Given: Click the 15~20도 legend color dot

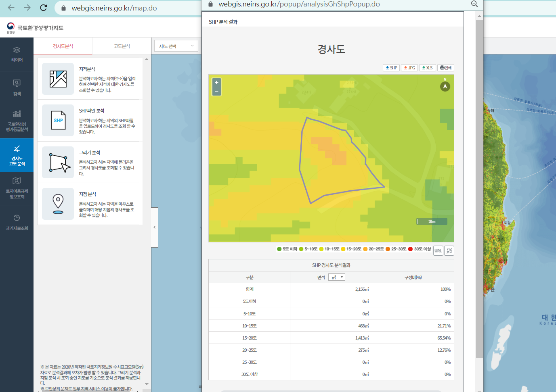Looking at the screenshot, I should [343, 249].
